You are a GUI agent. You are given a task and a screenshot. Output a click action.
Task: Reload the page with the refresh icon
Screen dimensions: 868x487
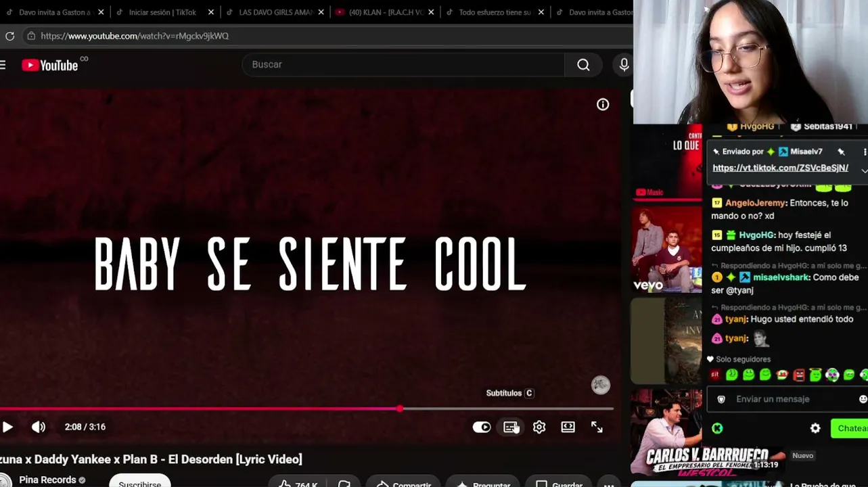[9, 36]
